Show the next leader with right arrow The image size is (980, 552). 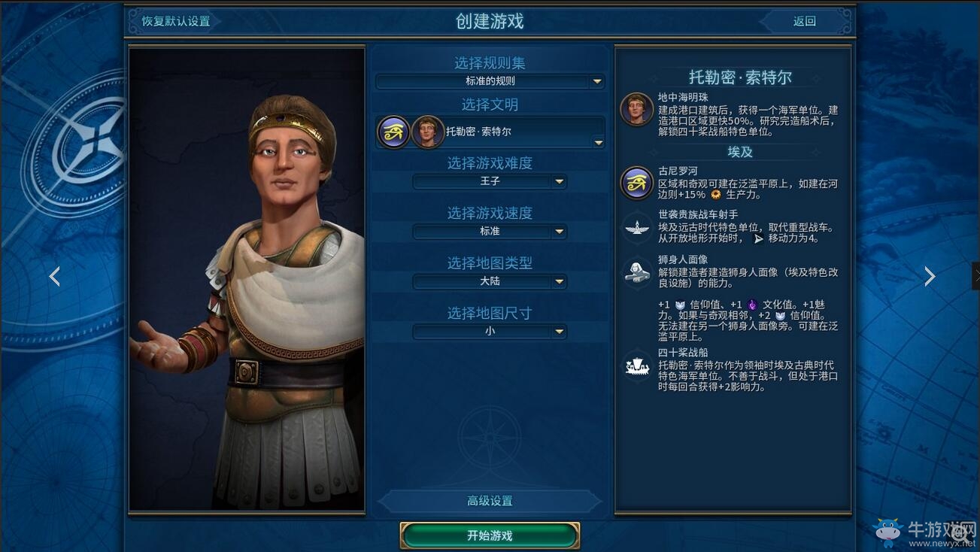[930, 277]
